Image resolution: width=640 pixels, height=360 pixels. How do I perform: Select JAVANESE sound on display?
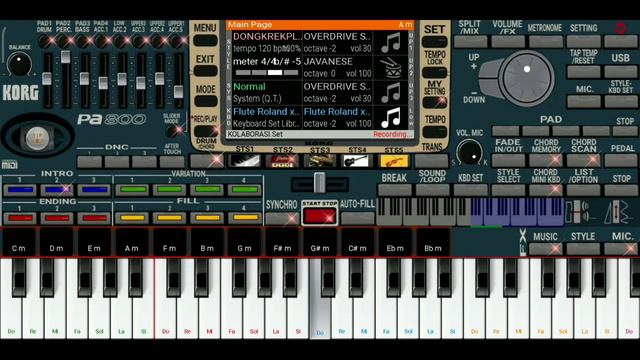click(x=328, y=62)
